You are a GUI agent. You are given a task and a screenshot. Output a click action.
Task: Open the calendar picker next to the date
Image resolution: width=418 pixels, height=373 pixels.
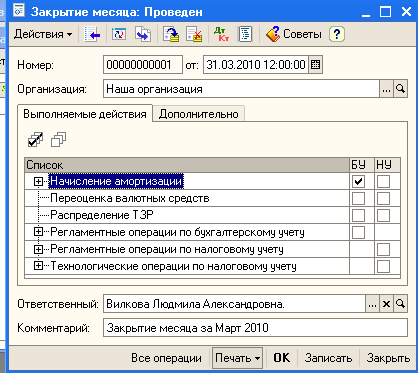315,64
